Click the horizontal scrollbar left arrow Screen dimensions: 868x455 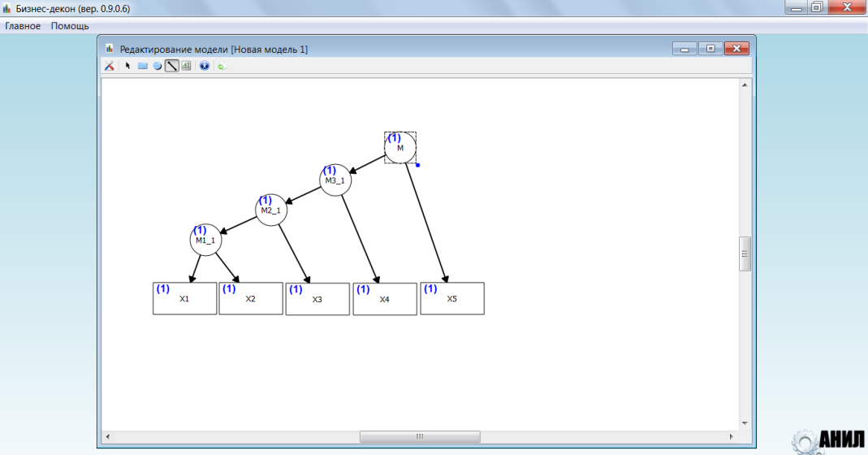tap(107, 436)
